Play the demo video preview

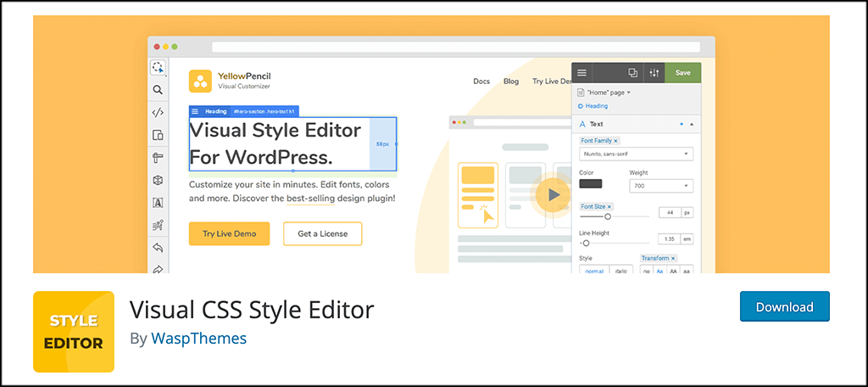click(553, 194)
